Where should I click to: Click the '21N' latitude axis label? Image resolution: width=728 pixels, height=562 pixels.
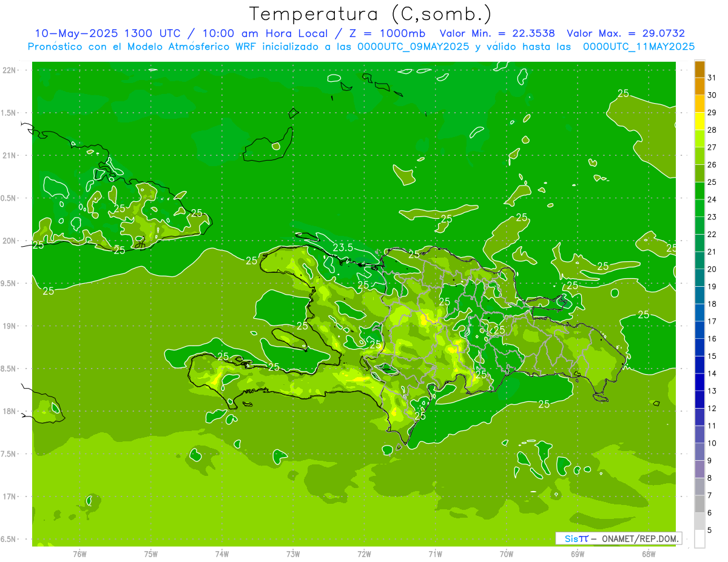(x=8, y=156)
